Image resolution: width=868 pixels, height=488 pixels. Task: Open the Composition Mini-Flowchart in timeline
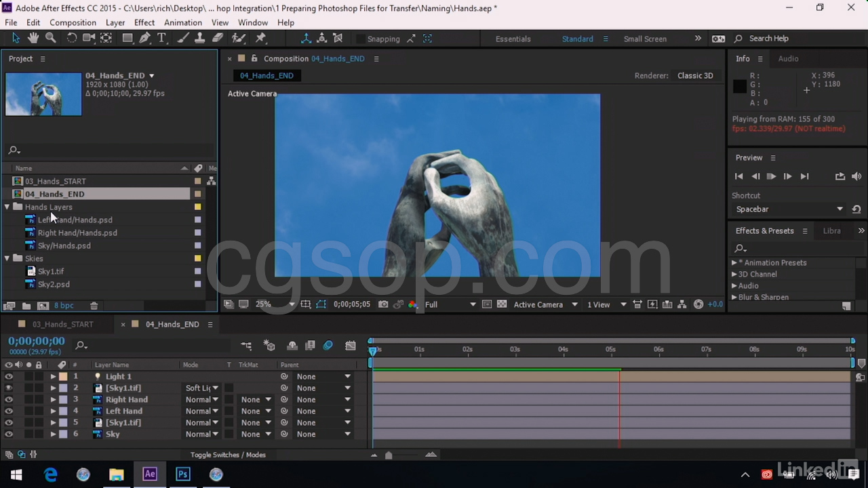246,346
